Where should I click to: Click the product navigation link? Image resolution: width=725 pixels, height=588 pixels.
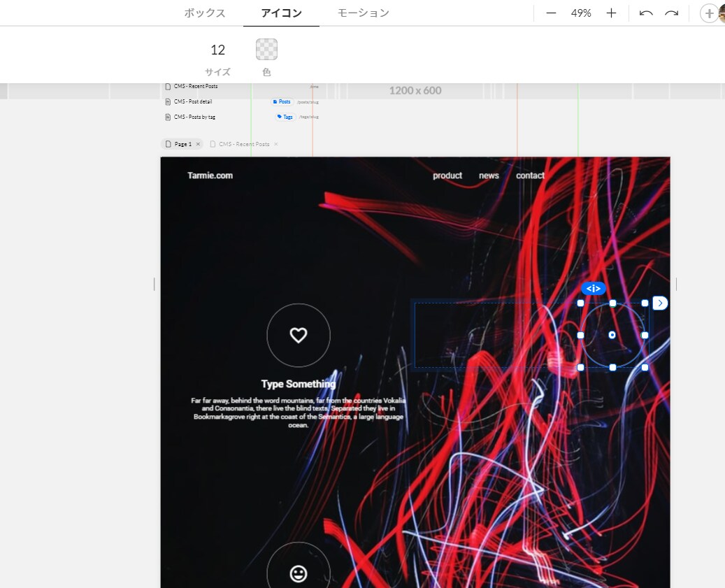tap(447, 175)
